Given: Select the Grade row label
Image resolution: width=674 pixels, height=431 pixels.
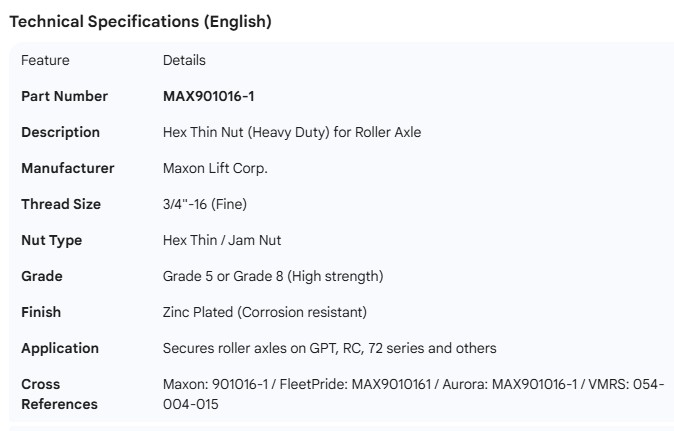Looking at the screenshot, I should [42, 276].
